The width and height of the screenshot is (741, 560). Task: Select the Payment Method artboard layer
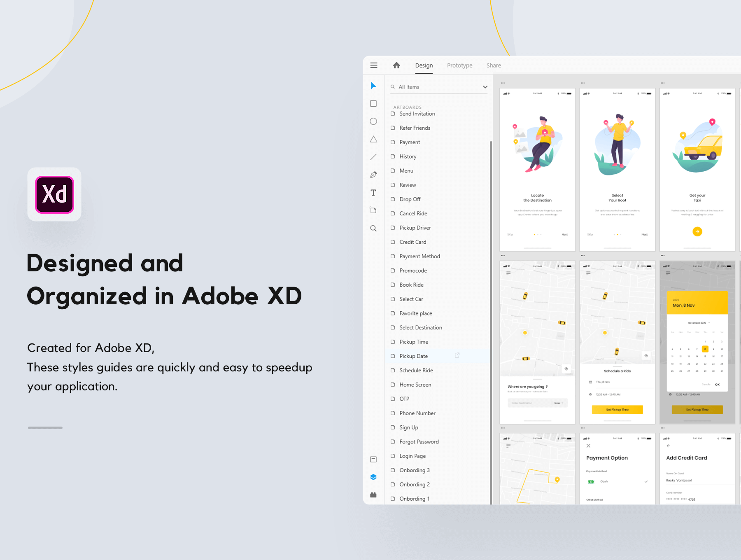pos(419,256)
